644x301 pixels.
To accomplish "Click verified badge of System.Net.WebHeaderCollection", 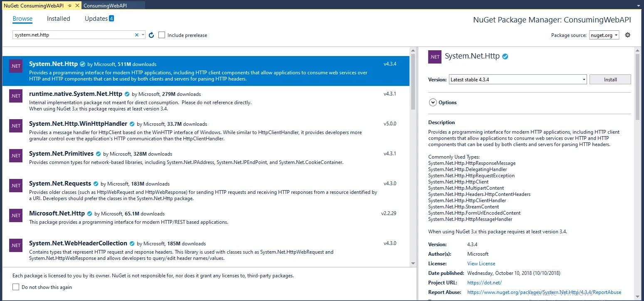I will pos(132,244).
